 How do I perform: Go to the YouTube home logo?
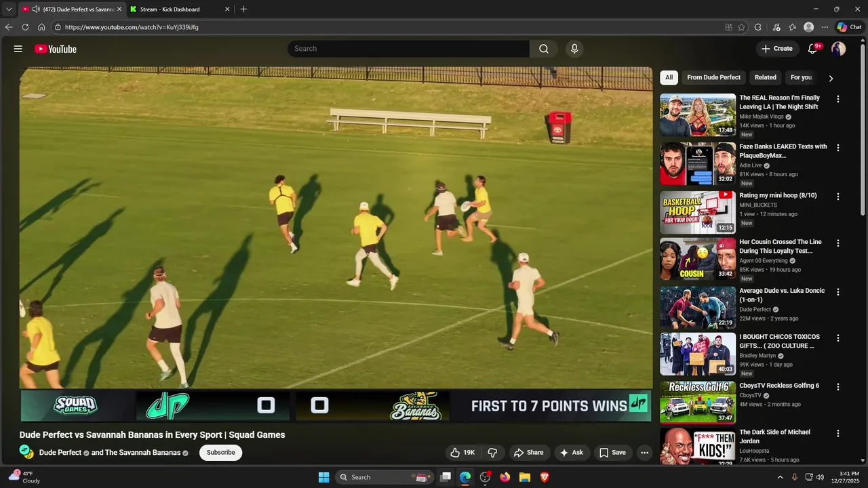56,49
